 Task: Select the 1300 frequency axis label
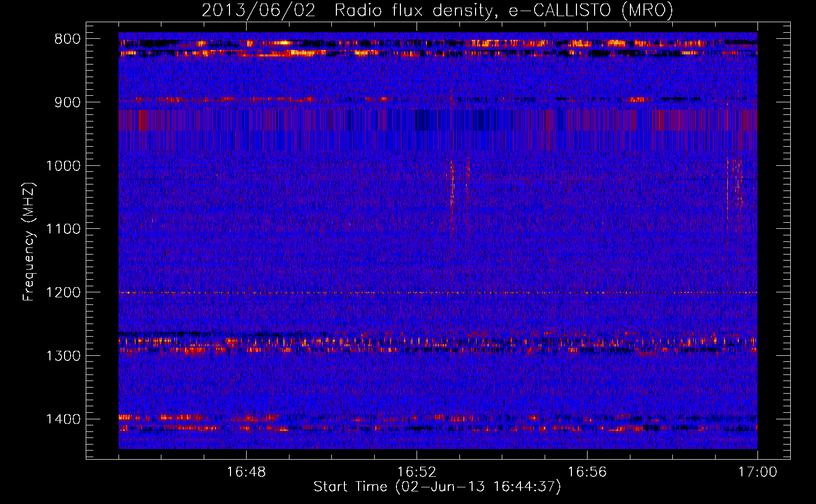coord(63,356)
